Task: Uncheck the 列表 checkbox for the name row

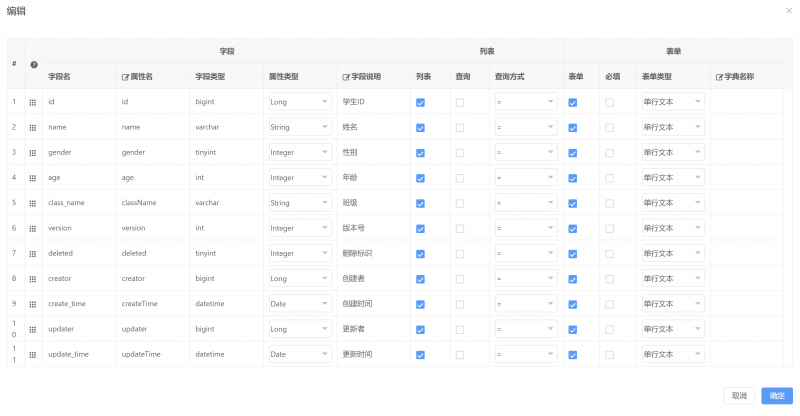Action: (x=420, y=128)
